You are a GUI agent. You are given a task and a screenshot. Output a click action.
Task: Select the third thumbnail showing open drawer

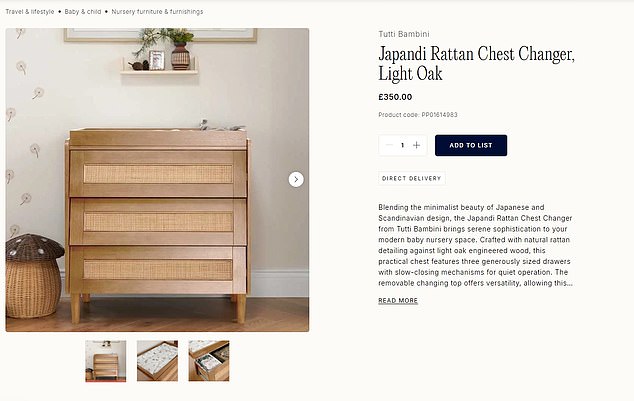pyautogui.click(x=208, y=360)
